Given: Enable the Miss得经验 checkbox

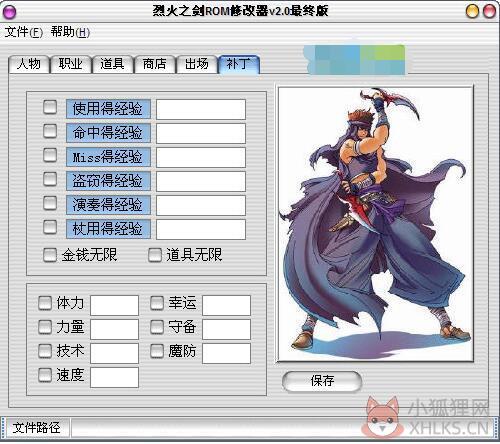Looking at the screenshot, I should (50, 155).
